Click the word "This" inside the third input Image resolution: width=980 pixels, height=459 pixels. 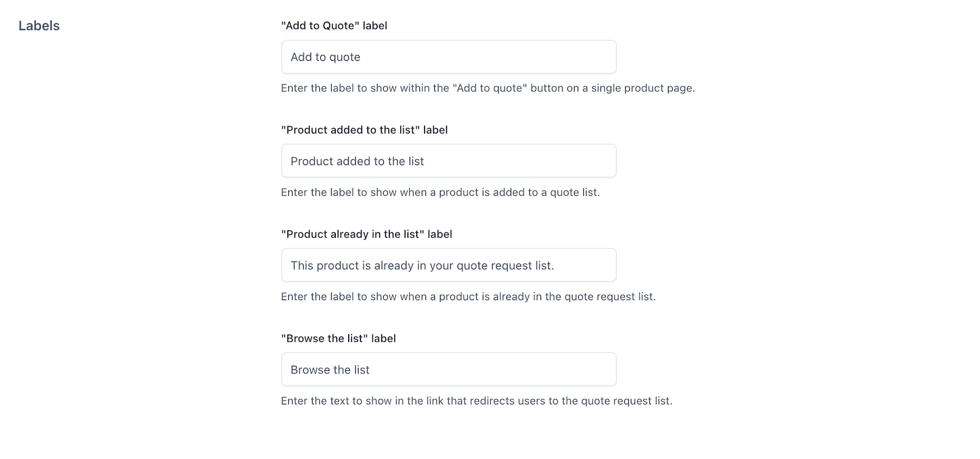click(x=302, y=266)
